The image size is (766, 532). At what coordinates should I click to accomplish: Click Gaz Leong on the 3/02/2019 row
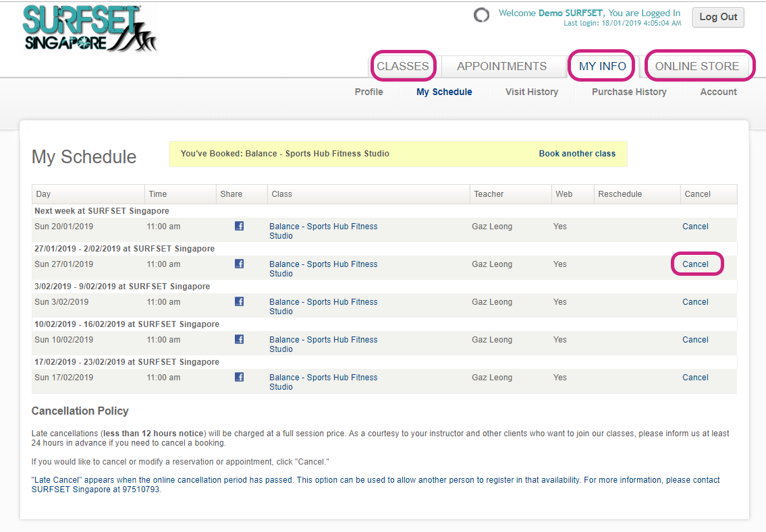coord(492,302)
